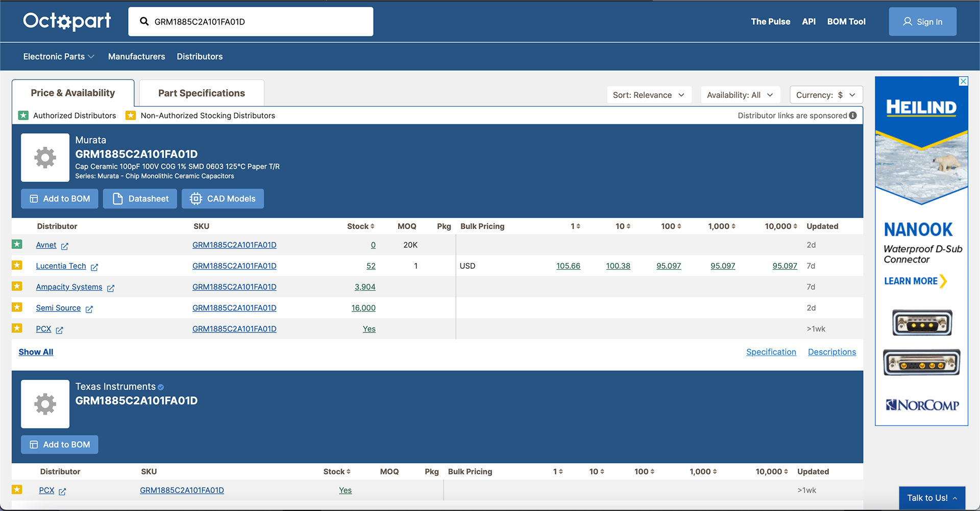Click the Ampacity Systems distributor link

tap(69, 287)
